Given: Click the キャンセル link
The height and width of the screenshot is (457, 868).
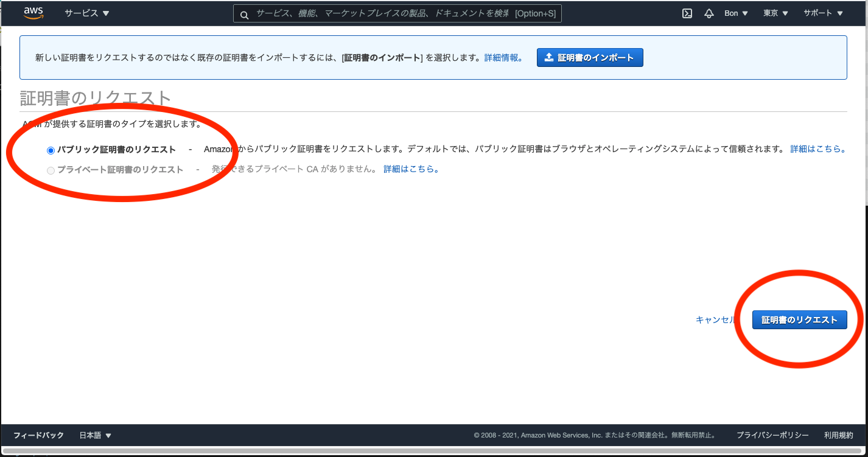Looking at the screenshot, I should pos(716,319).
